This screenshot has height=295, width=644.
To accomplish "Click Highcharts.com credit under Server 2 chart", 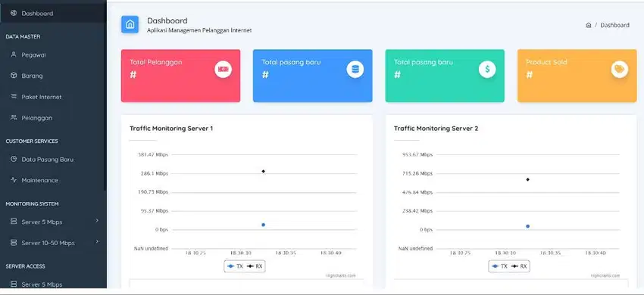I will (605, 276).
